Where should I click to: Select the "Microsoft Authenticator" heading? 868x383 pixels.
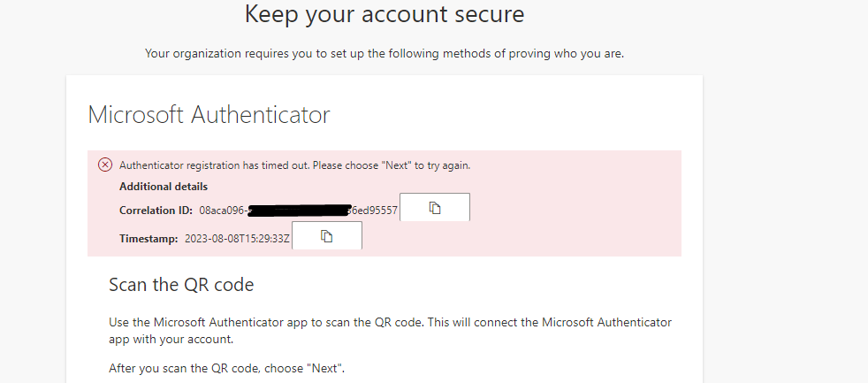point(209,115)
